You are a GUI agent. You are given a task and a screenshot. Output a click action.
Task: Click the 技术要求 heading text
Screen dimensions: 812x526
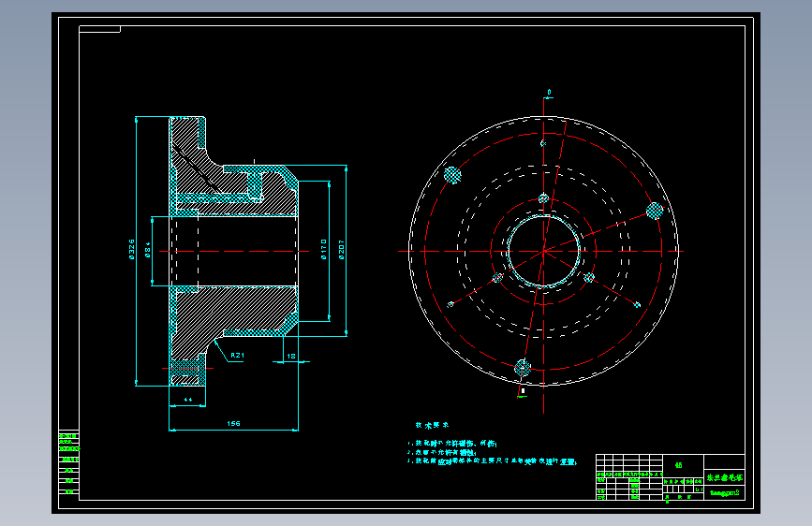432,425
